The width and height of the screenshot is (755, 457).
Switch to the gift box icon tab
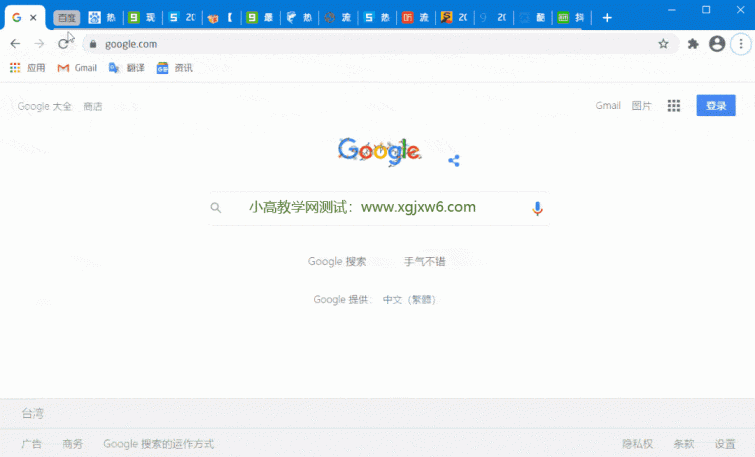221,18
